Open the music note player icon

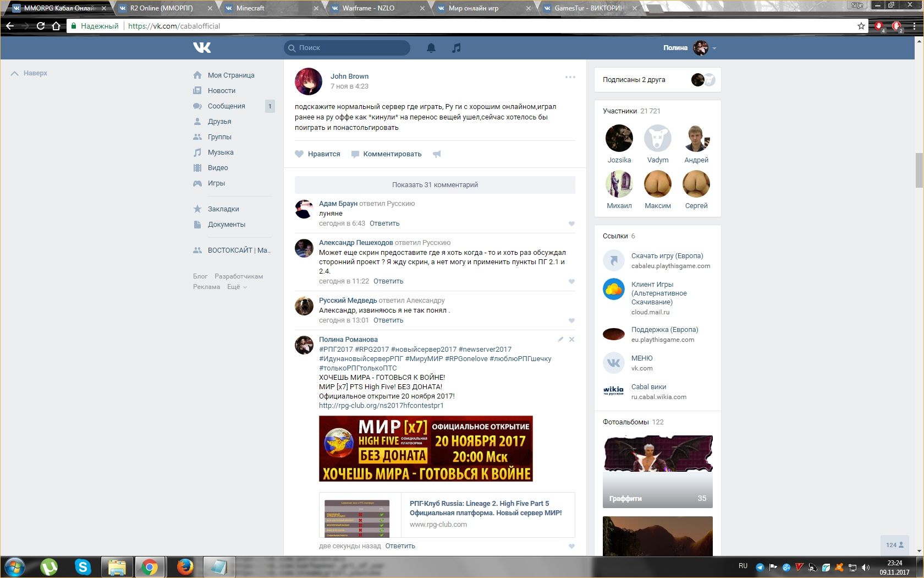(456, 48)
